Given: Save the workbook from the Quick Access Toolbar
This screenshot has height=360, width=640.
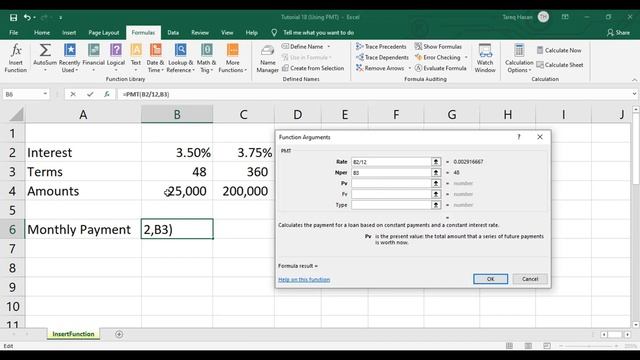Looking at the screenshot, I should tap(13, 17).
